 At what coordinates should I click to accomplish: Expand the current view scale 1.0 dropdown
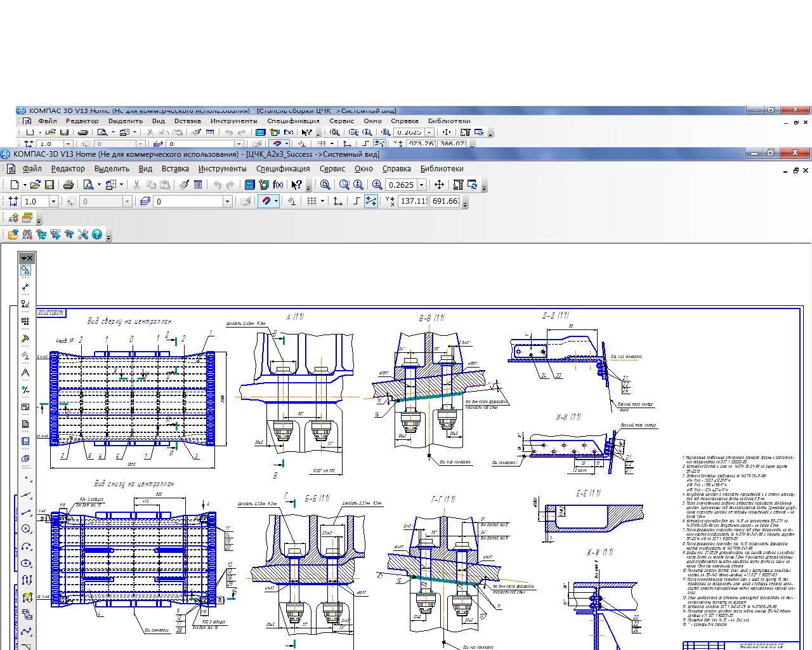[x=53, y=201]
